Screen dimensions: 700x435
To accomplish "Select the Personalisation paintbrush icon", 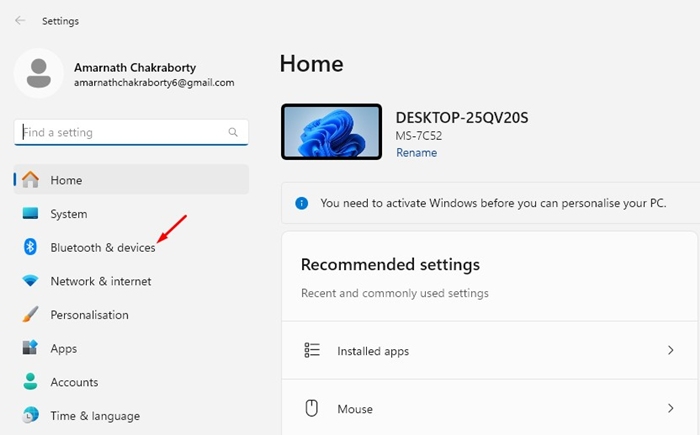I will point(30,314).
